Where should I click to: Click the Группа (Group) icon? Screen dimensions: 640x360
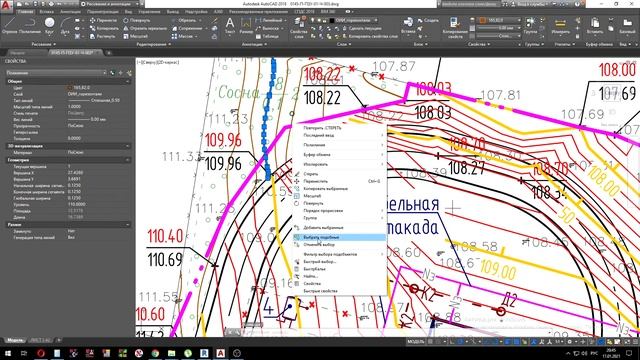(x=530, y=26)
